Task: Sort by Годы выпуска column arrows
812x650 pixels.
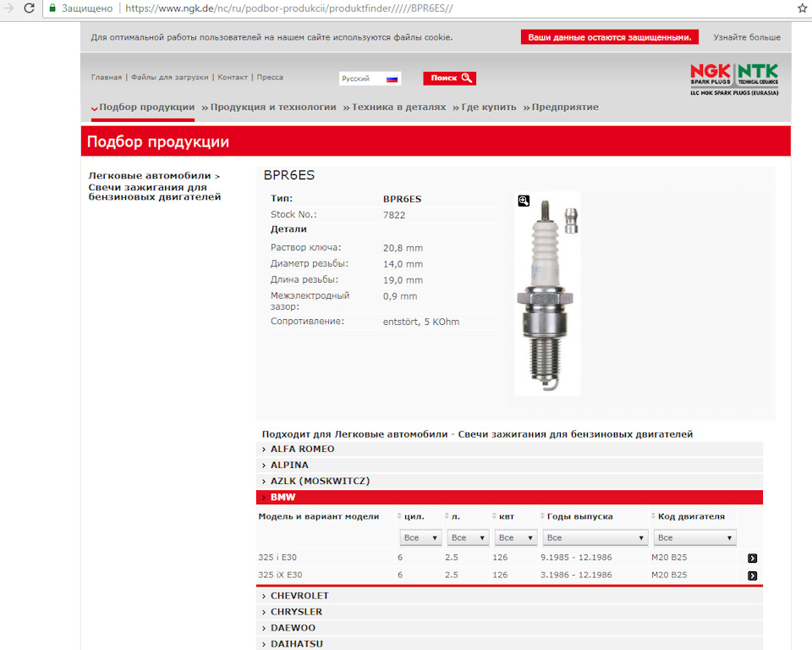Action: click(542, 516)
